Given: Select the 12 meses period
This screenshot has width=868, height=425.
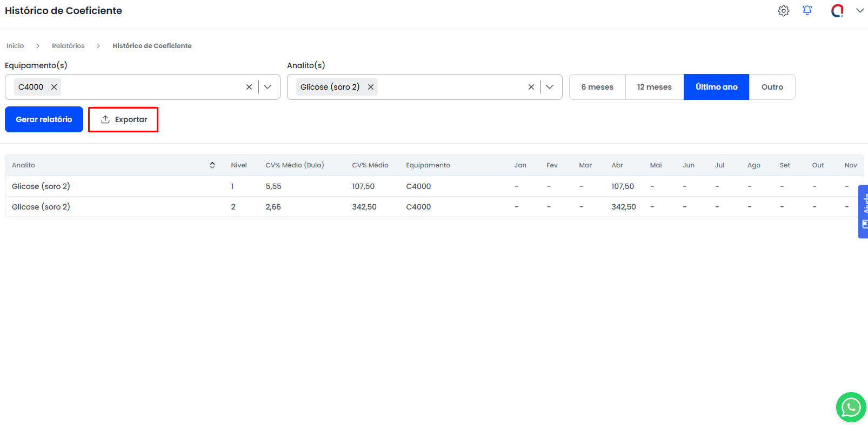Looking at the screenshot, I should coord(654,87).
